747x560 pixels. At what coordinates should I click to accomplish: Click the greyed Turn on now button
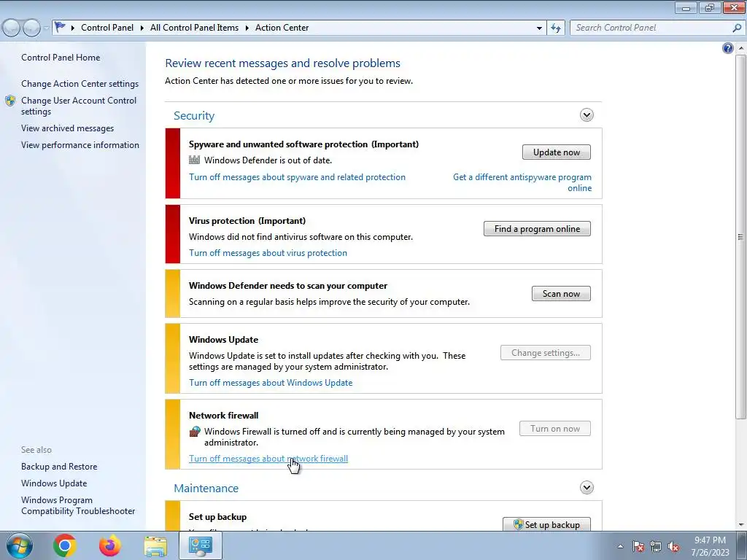point(555,429)
